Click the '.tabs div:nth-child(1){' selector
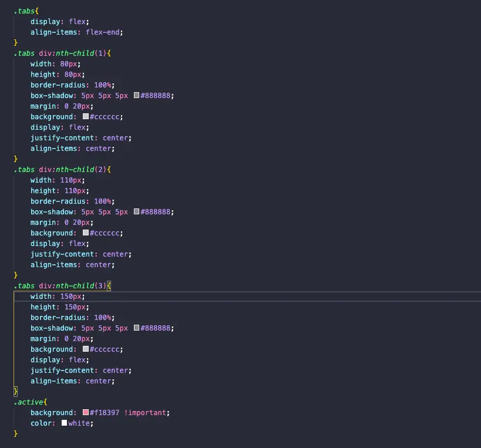 click(62, 53)
